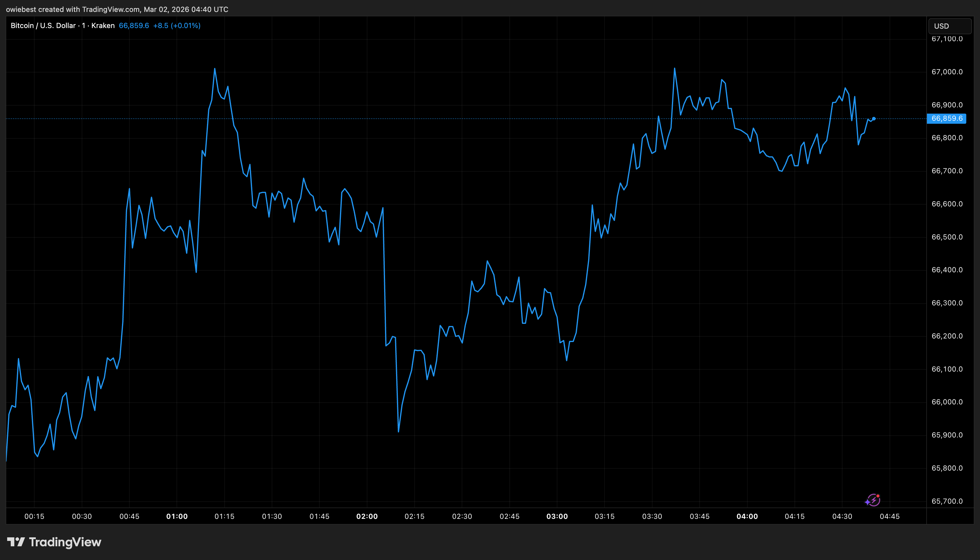
Task: Toggle the currency display via the USD button
Action: tap(949, 26)
